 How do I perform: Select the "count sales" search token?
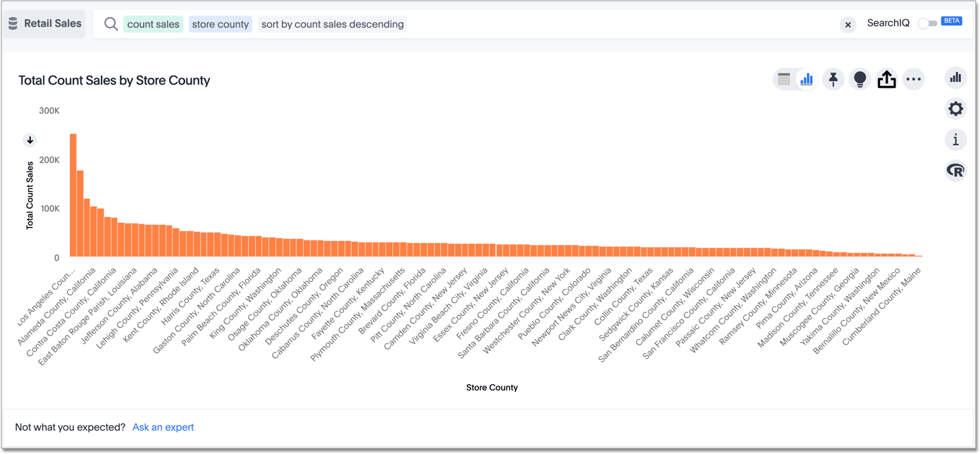(x=153, y=24)
